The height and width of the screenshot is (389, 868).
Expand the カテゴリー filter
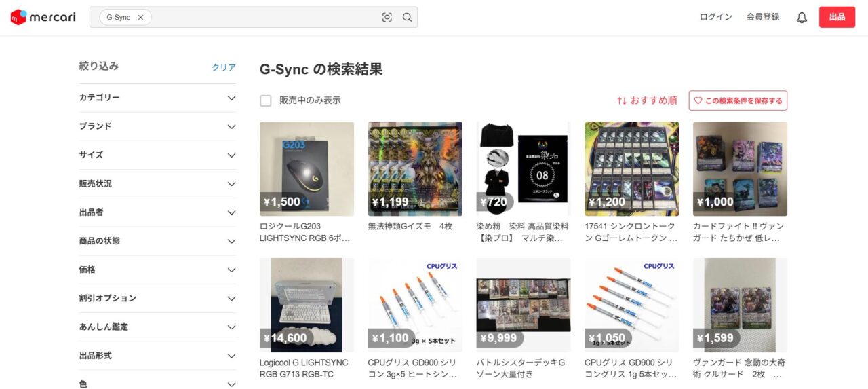[157, 98]
